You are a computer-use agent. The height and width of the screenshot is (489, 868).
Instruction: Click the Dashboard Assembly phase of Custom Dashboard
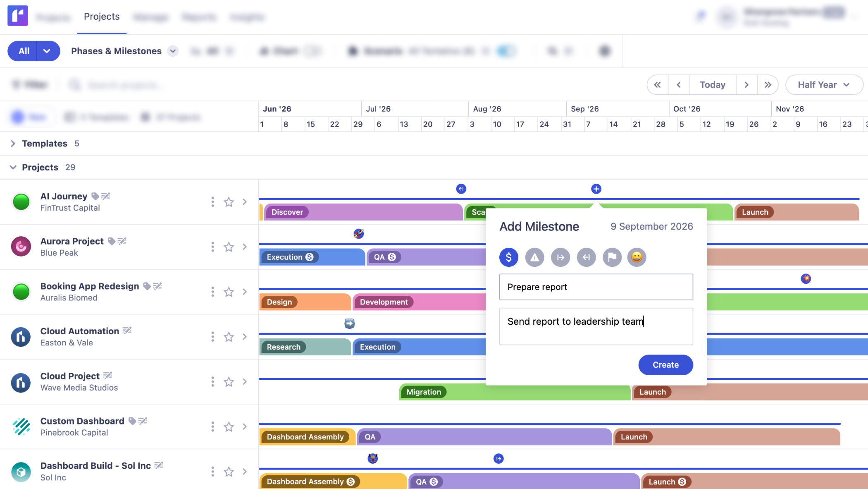pyautogui.click(x=308, y=437)
